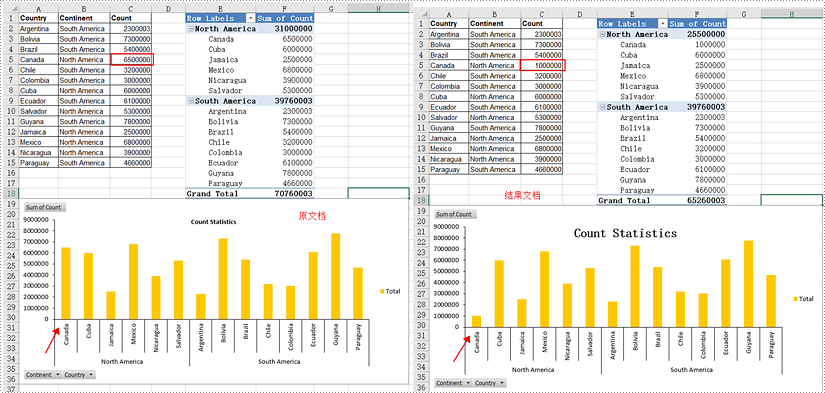Click Sum of Count button on left chart

click(x=44, y=207)
